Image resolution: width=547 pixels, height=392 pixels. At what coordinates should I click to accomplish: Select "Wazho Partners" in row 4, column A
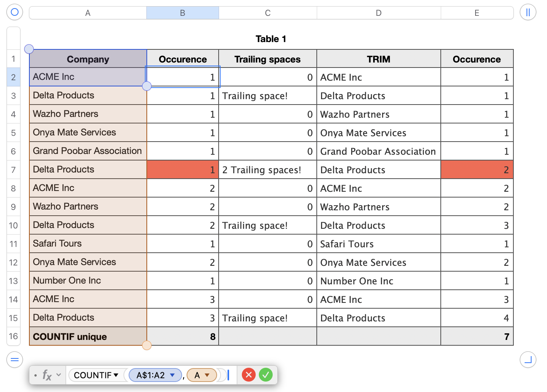click(88, 114)
